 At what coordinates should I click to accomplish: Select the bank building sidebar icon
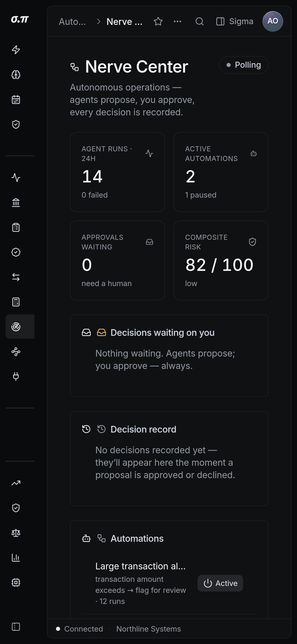coord(16,202)
